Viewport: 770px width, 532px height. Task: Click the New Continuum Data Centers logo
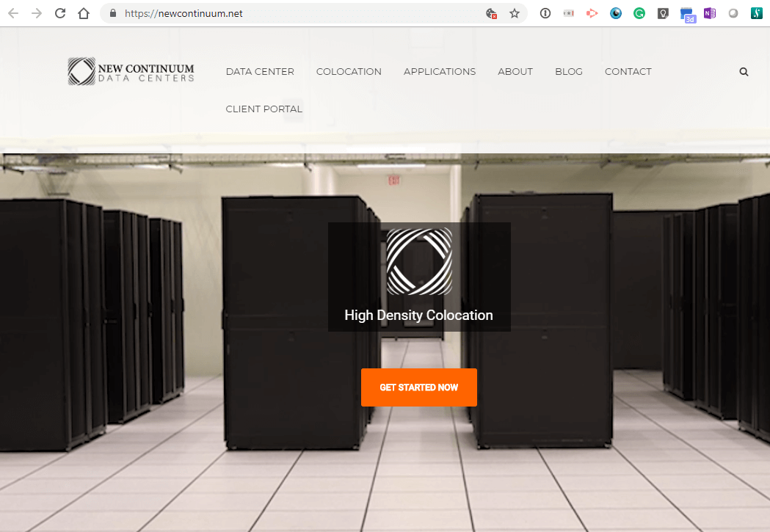(130, 71)
